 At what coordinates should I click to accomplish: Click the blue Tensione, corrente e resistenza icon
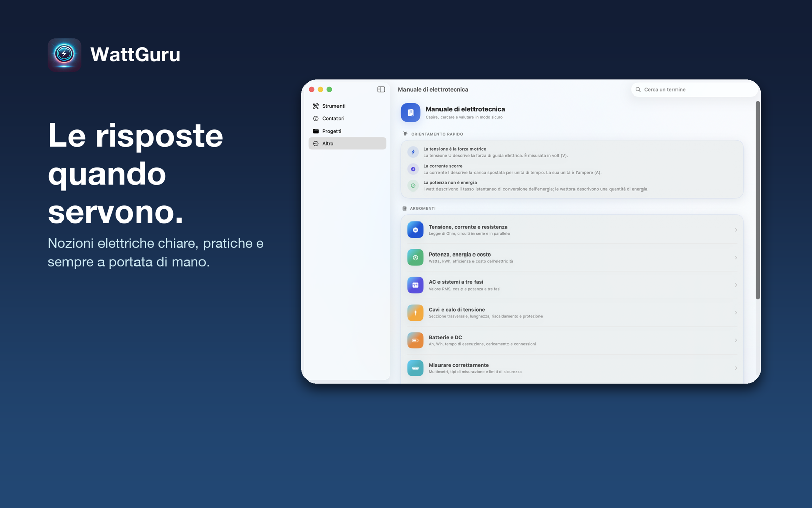pyautogui.click(x=415, y=230)
